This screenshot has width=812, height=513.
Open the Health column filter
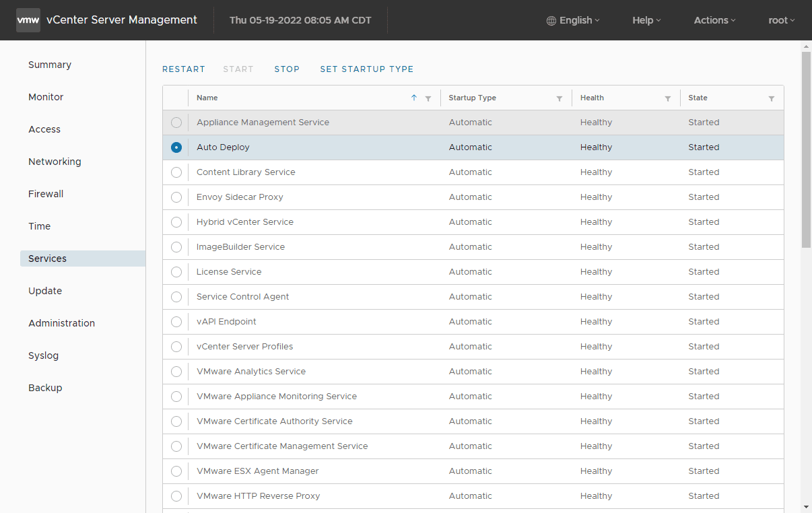point(668,98)
